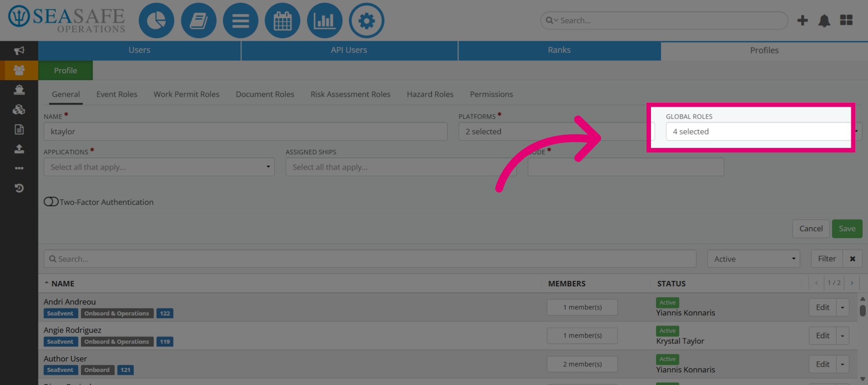Click the Filter button
The height and width of the screenshot is (385, 868).
[x=827, y=259]
